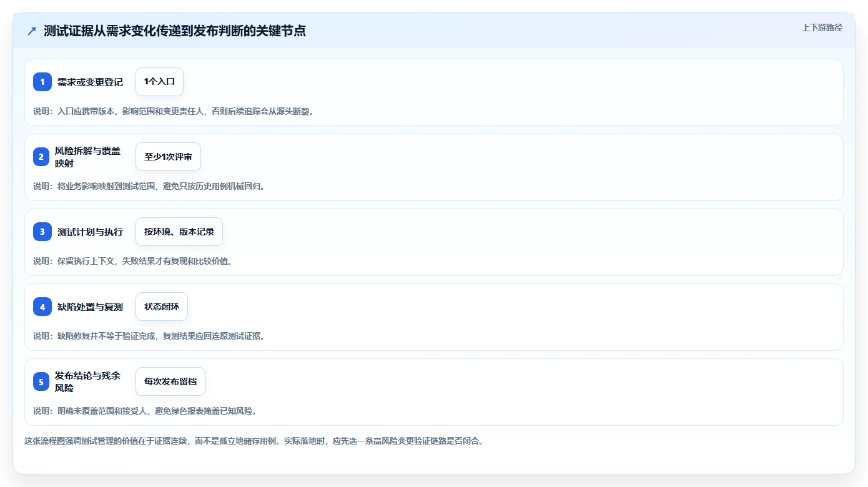Select the step name '发布结论与残余风险'
This screenshot has height=487, width=868.
pyautogui.click(x=87, y=381)
